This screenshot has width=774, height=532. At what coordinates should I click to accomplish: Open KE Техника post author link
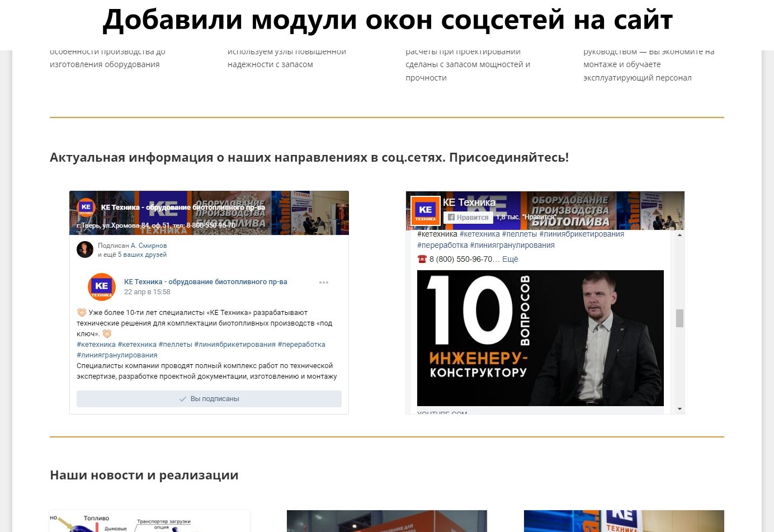[x=205, y=282]
